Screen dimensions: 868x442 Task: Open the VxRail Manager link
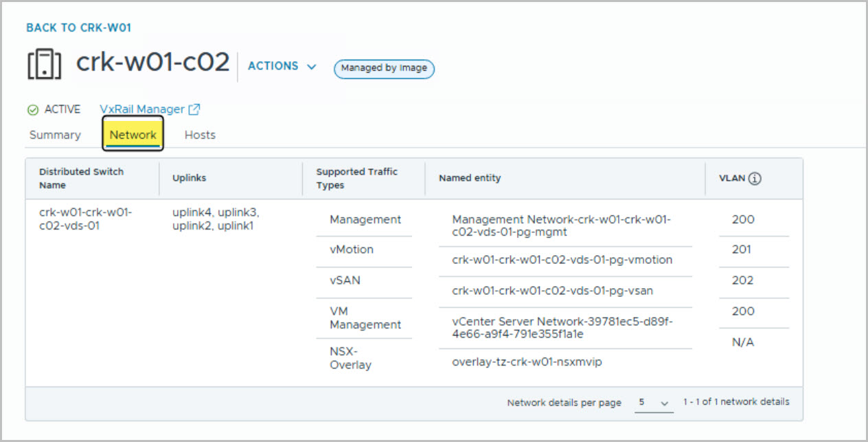142,109
